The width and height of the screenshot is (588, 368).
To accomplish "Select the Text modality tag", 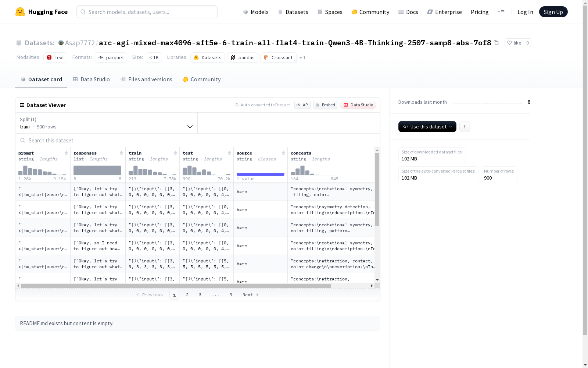I will pos(55,57).
